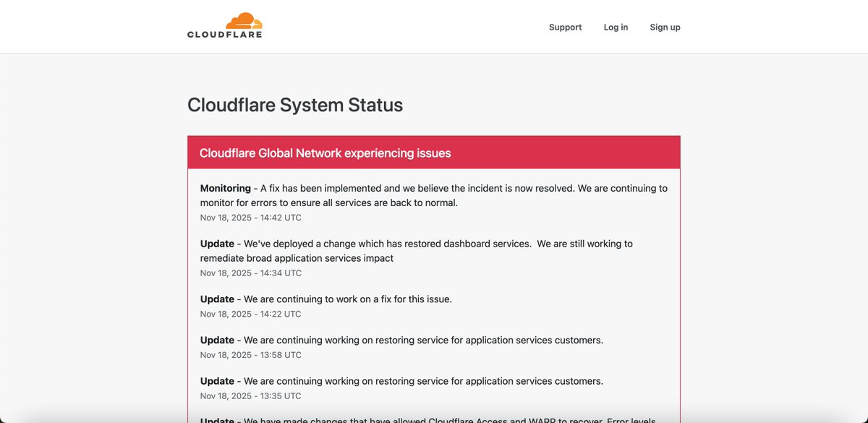The width and height of the screenshot is (868, 423).
Task: Open the Support page
Action: [x=564, y=27]
